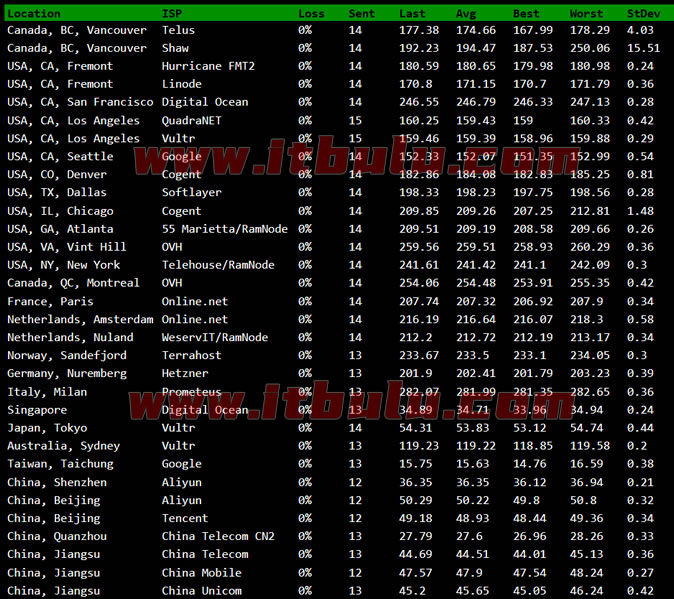674x599 pixels.
Task: Click the 50.29 Last value
Action: point(416,501)
